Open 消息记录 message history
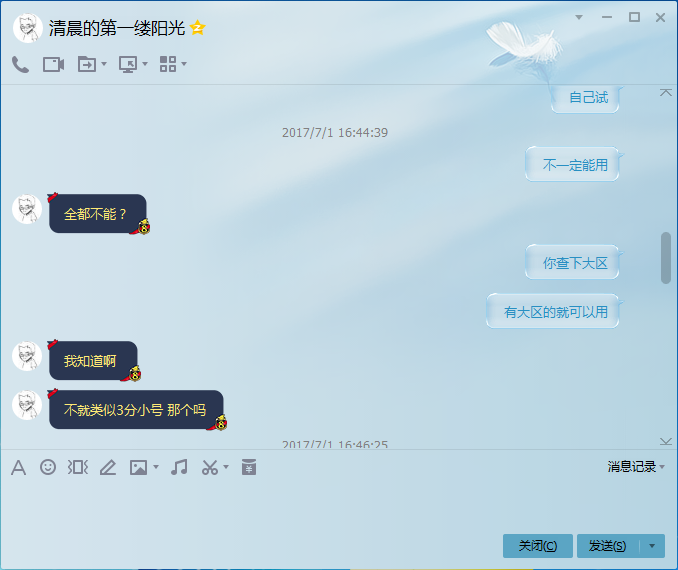This screenshot has height=570, width=678. 632,467
